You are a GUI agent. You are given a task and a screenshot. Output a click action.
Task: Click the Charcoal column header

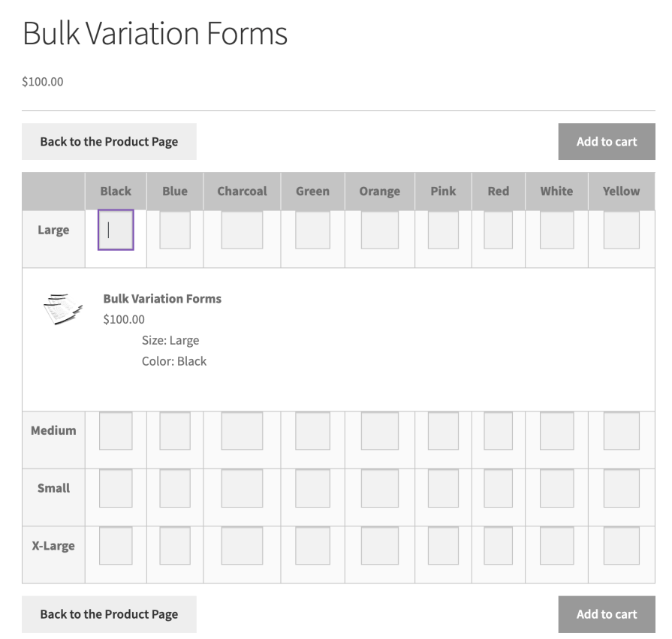tap(242, 191)
